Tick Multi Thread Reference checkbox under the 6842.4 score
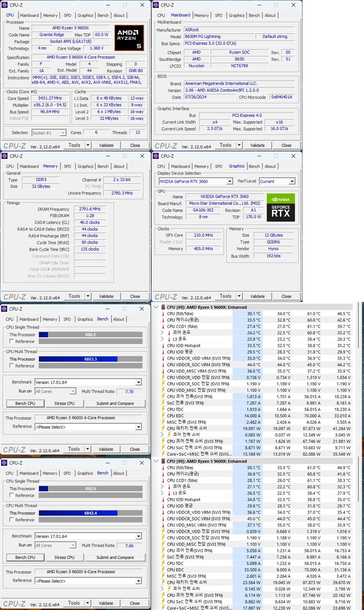Screen dimensions: 364x610 pyautogui.click(x=12, y=520)
